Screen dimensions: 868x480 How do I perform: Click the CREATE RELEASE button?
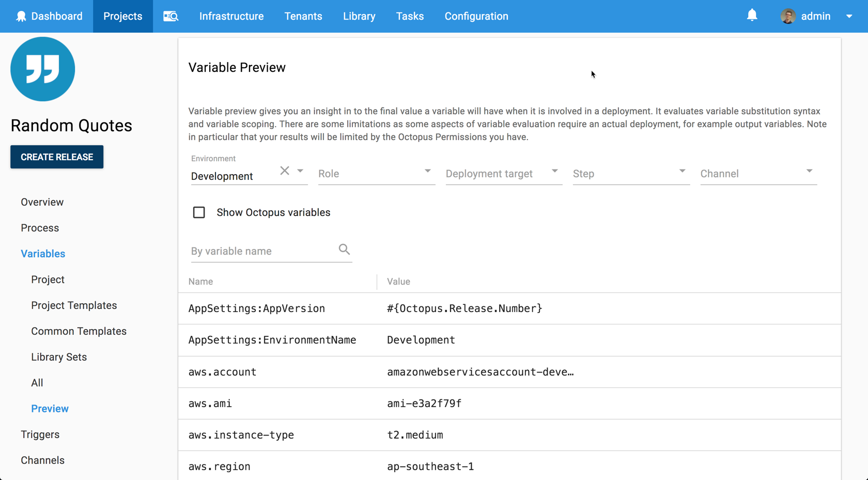tap(57, 157)
